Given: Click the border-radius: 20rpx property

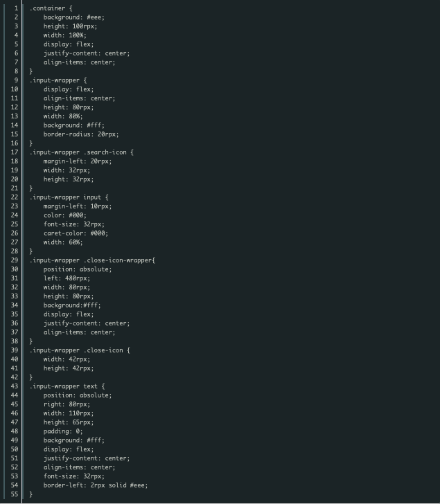Looking at the screenshot, I should coord(81,134).
